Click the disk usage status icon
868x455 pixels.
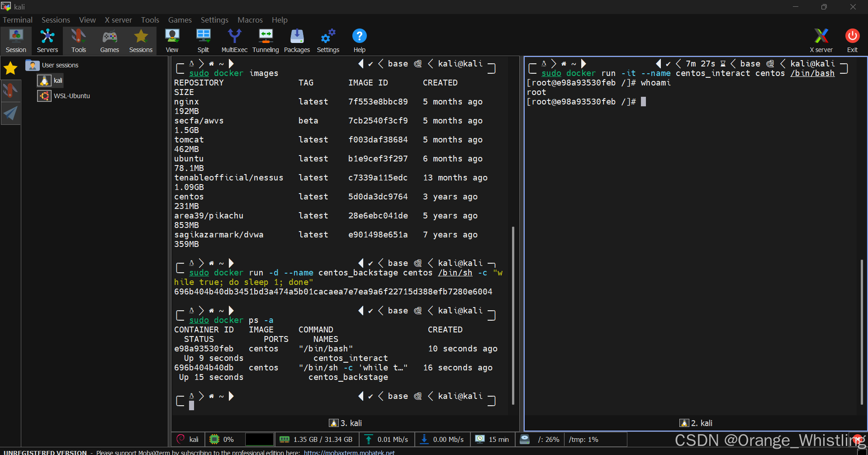(x=525, y=439)
